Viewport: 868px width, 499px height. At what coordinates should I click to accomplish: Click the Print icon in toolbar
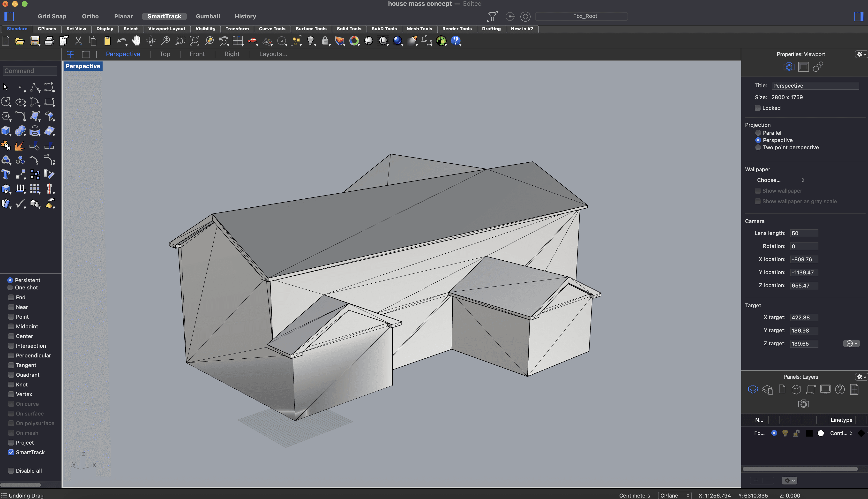pyautogui.click(x=49, y=41)
